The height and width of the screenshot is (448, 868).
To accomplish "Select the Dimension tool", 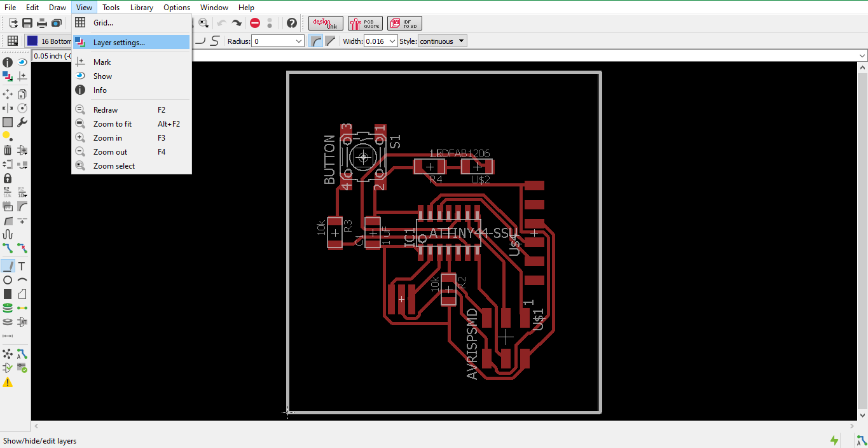I will (x=8, y=336).
